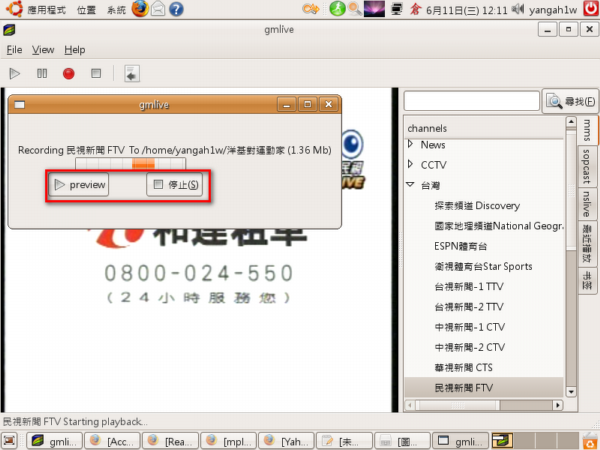Click the channel search input field

tap(472, 101)
